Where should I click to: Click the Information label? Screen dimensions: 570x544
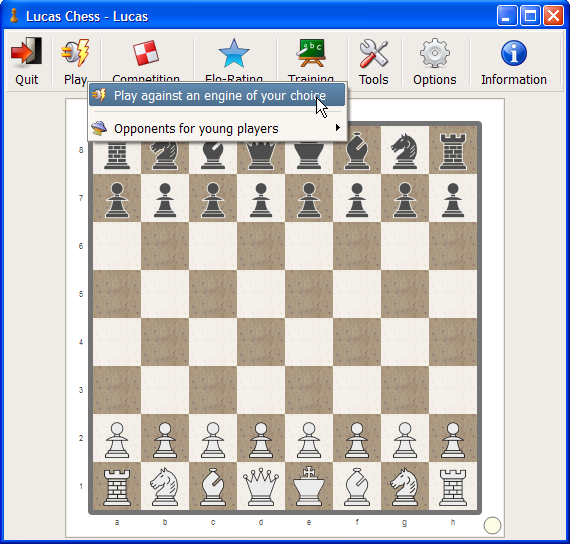(514, 80)
